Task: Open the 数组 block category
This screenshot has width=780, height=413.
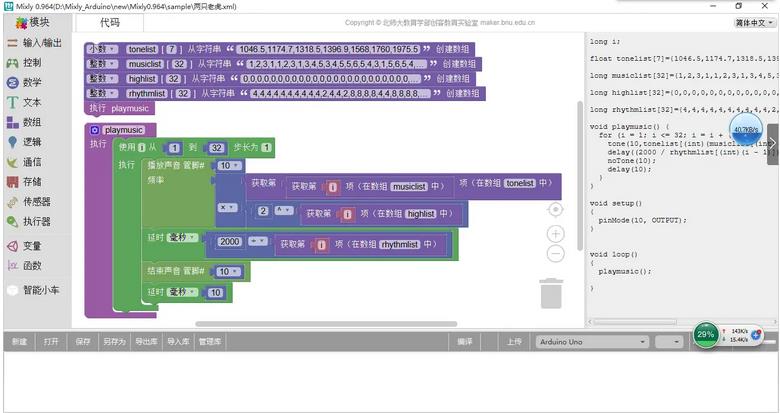Action: [x=24, y=122]
